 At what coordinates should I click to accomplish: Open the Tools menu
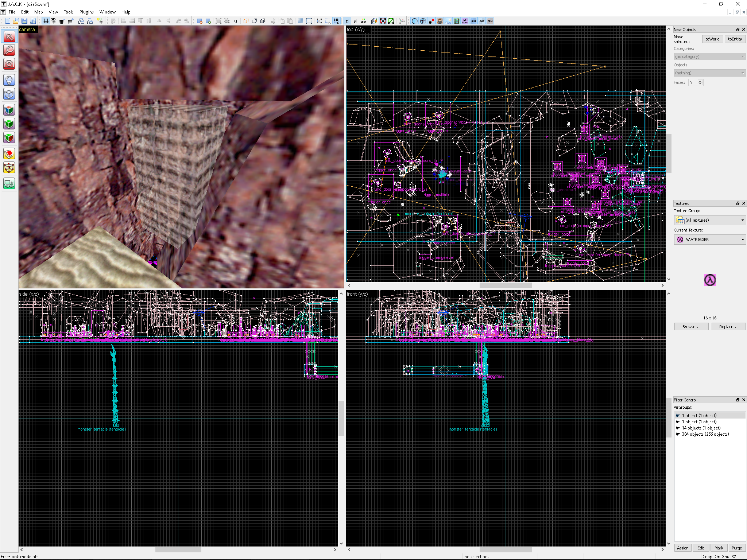(69, 12)
